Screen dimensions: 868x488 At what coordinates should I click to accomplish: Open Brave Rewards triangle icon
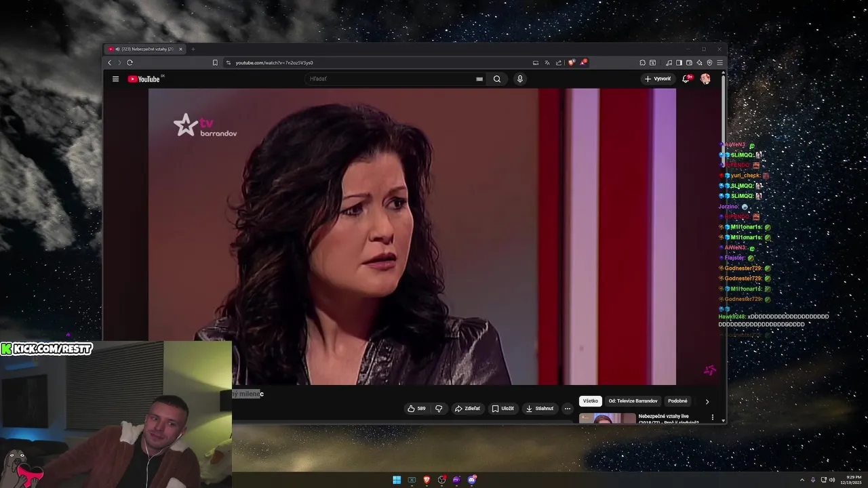[x=583, y=62]
